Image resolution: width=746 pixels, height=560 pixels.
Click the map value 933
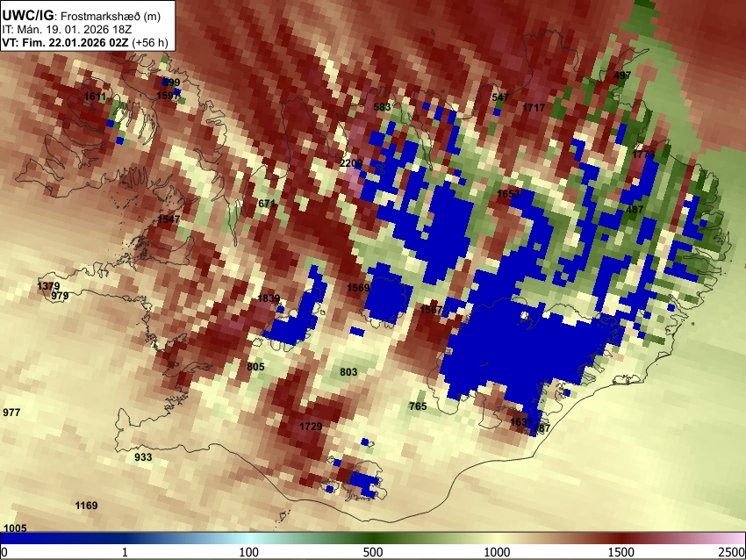click(x=143, y=457)
